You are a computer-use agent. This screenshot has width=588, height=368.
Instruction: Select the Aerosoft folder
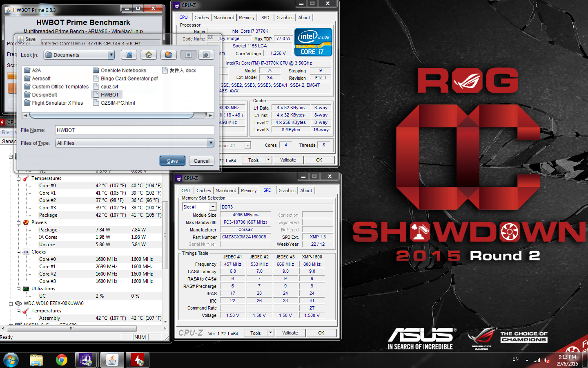[37, 79]
